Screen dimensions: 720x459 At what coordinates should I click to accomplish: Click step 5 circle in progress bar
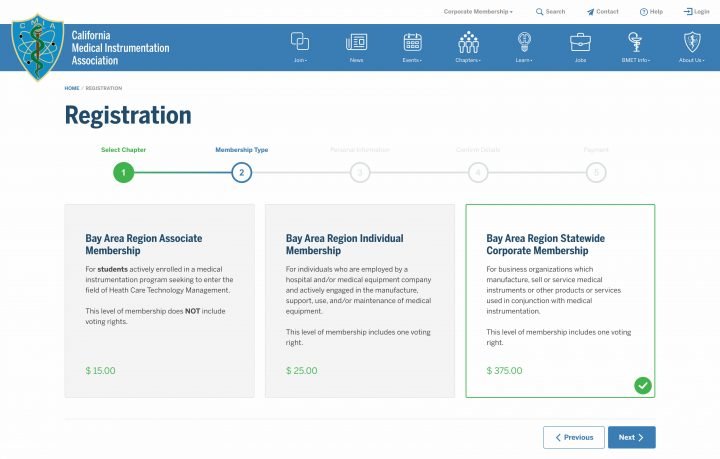pyautogui.click(x=596, y=173)
